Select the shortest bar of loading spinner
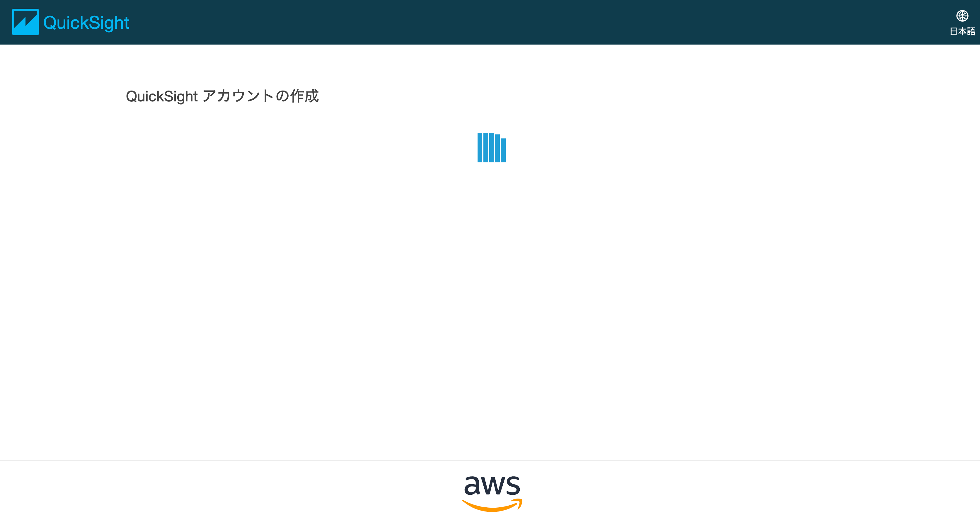 (x=503, y=150)
